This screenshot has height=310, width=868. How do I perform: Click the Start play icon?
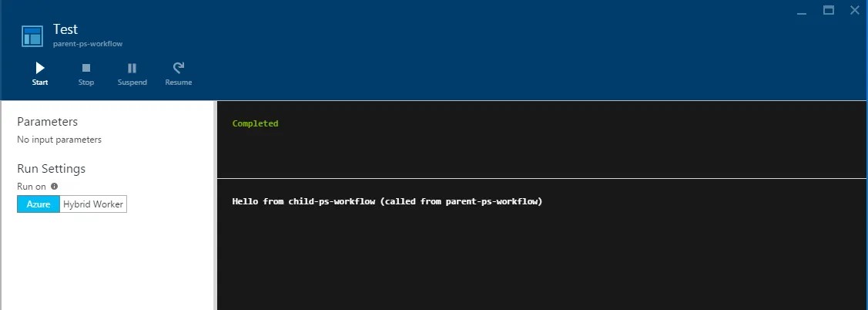(x=40, y=68)
